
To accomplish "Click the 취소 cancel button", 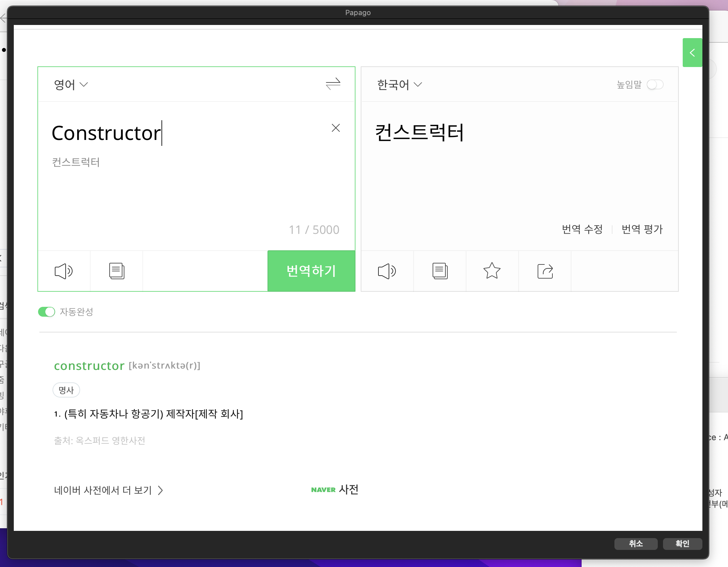I will (x=636, y=543).
